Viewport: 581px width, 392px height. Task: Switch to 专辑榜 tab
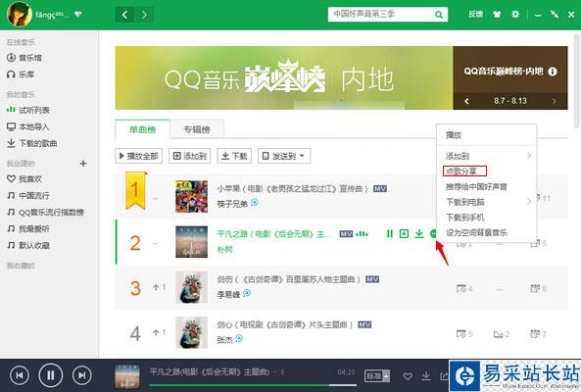point(197,129)
